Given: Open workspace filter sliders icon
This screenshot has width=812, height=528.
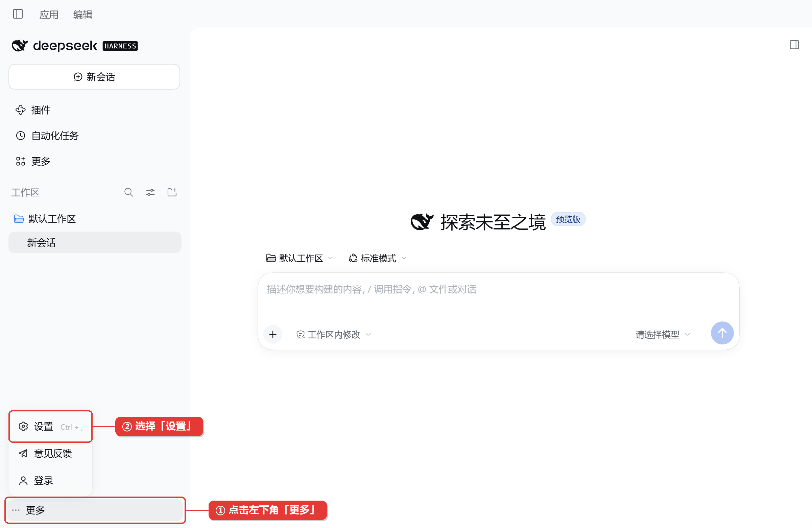Looking at the screenshot, I should click(150, 192).
